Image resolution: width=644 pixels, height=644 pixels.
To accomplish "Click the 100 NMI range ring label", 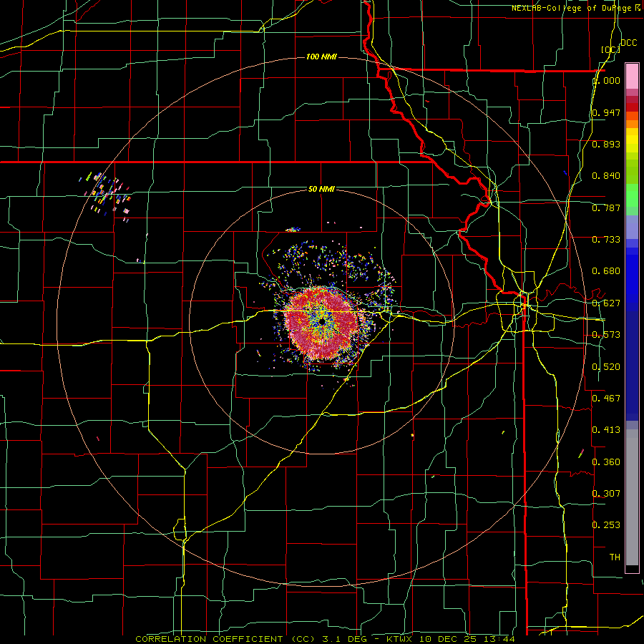I will click(x=321, y=57).
